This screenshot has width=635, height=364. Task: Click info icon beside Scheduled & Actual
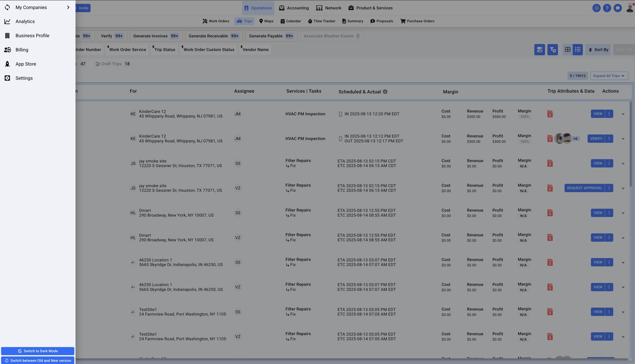tap(385, 92)
